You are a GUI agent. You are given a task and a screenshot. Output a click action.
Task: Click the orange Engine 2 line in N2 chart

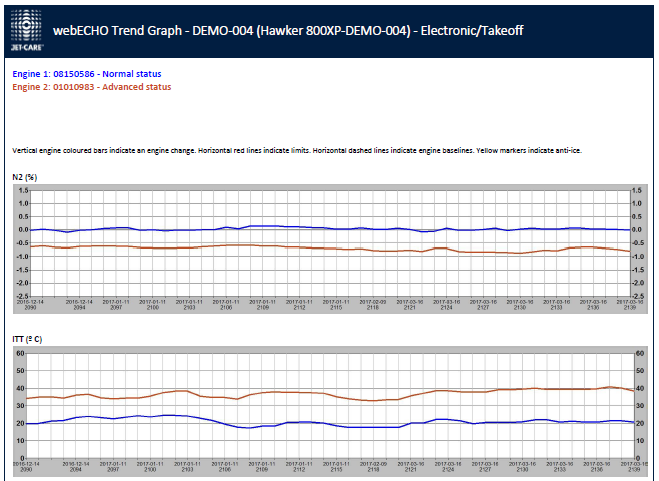tap(328, 249)
